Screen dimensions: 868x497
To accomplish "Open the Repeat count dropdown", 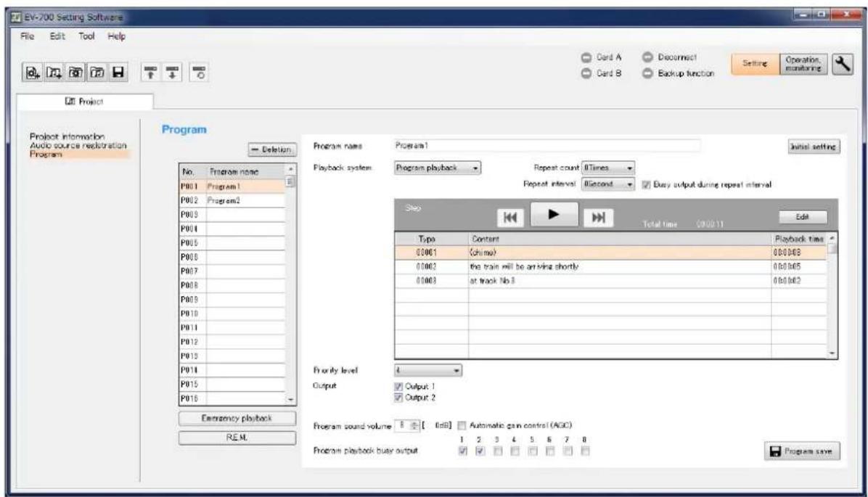I will (608, 168).
